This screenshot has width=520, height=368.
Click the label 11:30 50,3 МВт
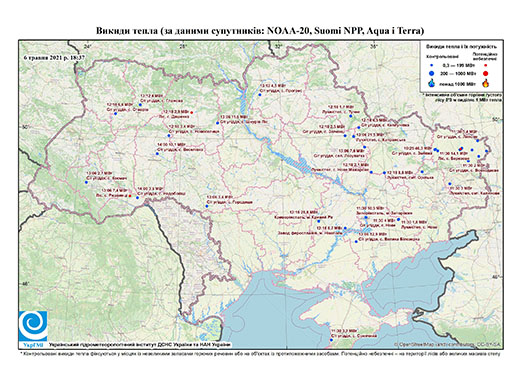(x=370, y=208)
